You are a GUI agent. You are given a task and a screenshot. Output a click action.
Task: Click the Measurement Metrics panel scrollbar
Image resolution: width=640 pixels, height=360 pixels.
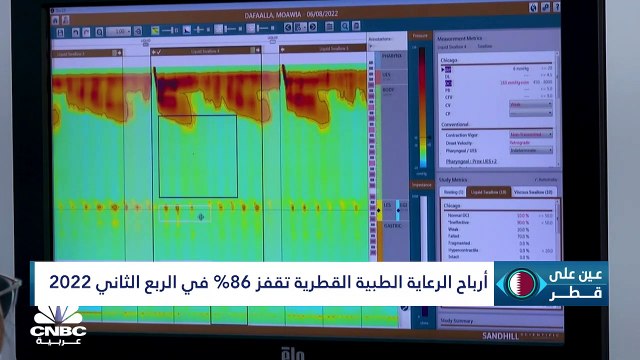[557, 108]
